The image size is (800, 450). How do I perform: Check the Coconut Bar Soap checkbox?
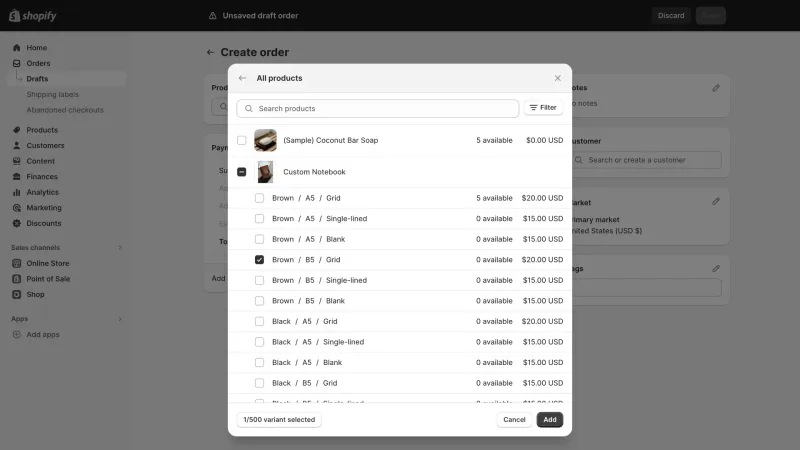tap(242, 140)
